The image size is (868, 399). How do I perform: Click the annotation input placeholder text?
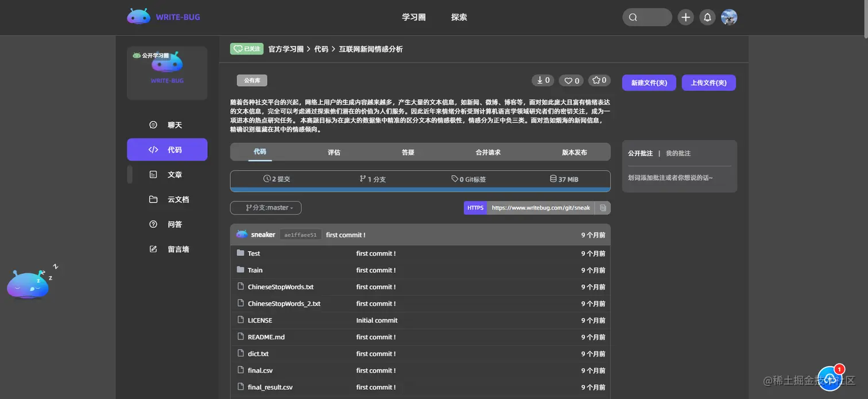point(670,178)
